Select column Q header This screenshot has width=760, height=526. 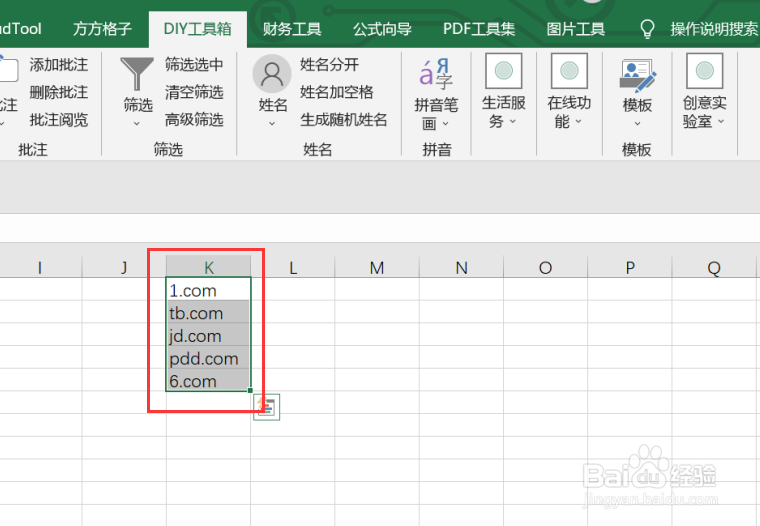714,267
